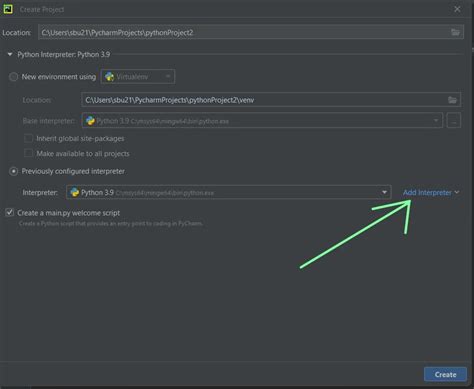Click the PyCharm logo icon in title bar
The image size is (474, 389).
(x=8, y=9)
